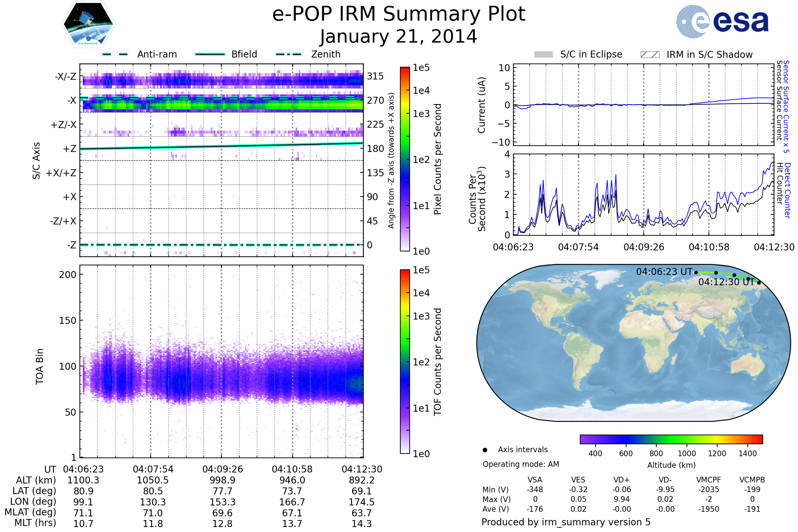Image resolution: width=798 pixels, height=532 pixels.
Task: Click the Pixel Counts per Second colorbar
Action: (405, 159)
